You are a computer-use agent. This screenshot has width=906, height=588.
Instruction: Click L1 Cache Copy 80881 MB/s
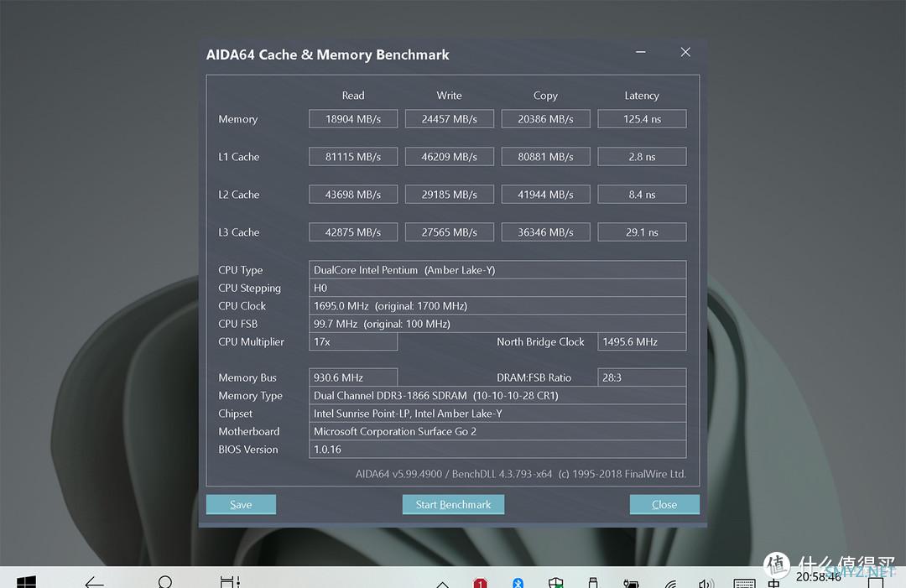[x=545, y=157]
